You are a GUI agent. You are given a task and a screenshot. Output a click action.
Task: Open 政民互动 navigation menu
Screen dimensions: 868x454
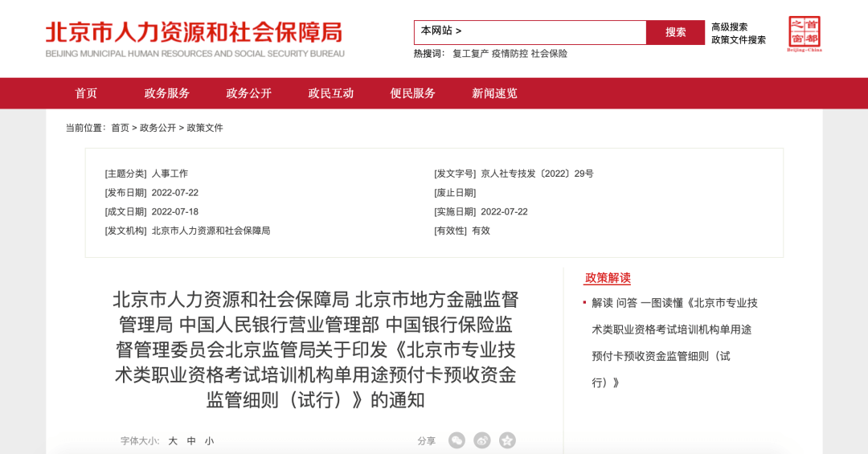pos(330,93)
